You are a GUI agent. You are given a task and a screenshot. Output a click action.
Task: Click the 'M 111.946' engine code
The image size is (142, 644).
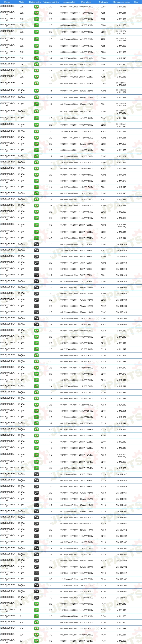(x=121, y=604)
